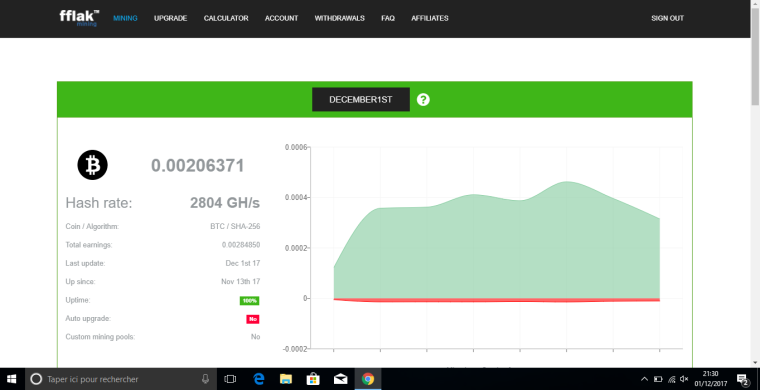Click the DECEMBER1ST button
This screenshot has height=390, width=760.
[x=361, y=100]
